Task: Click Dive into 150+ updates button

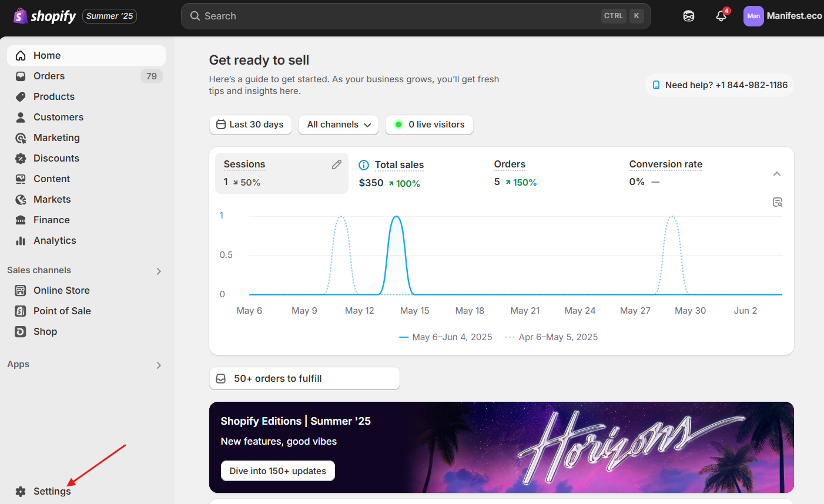Action: coord(277,471)
